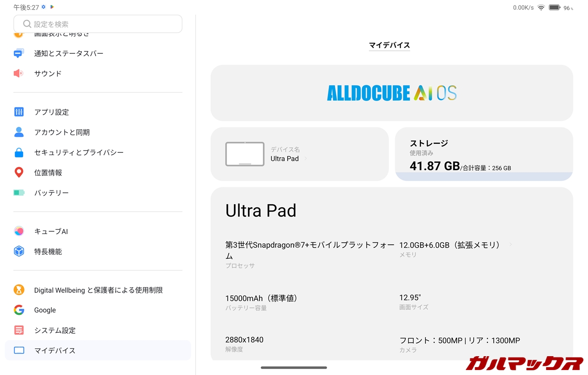The width and height of the screenshot is (588, 375).
Task: Click the 設定を検索 search field
Action: 98,24
